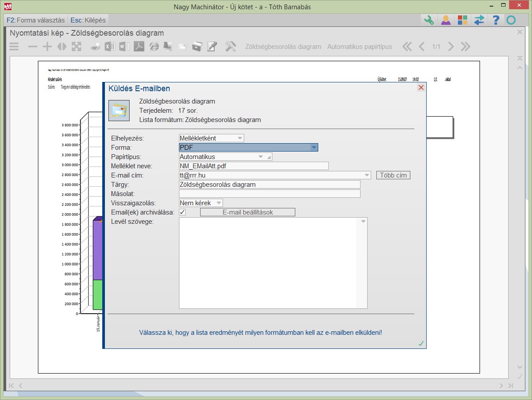
Task: Click the green wrench icon
Action: [x=428, y=20]
